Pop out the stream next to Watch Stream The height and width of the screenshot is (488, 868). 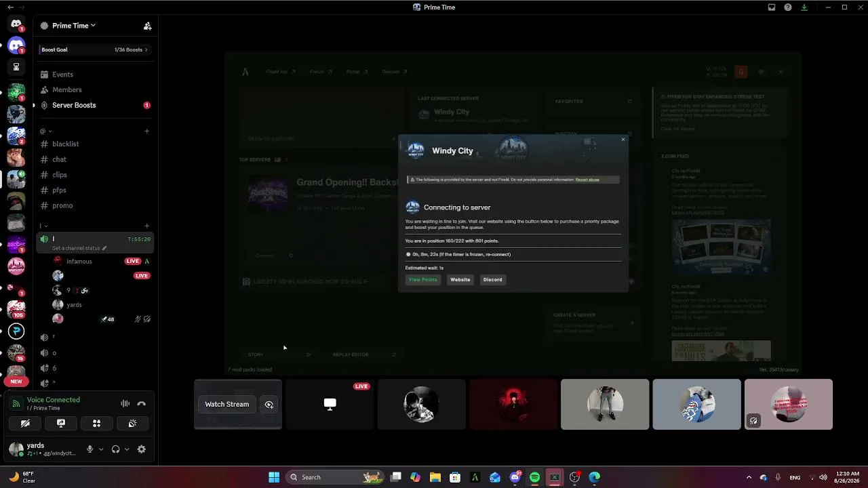(x=269, y=405)
